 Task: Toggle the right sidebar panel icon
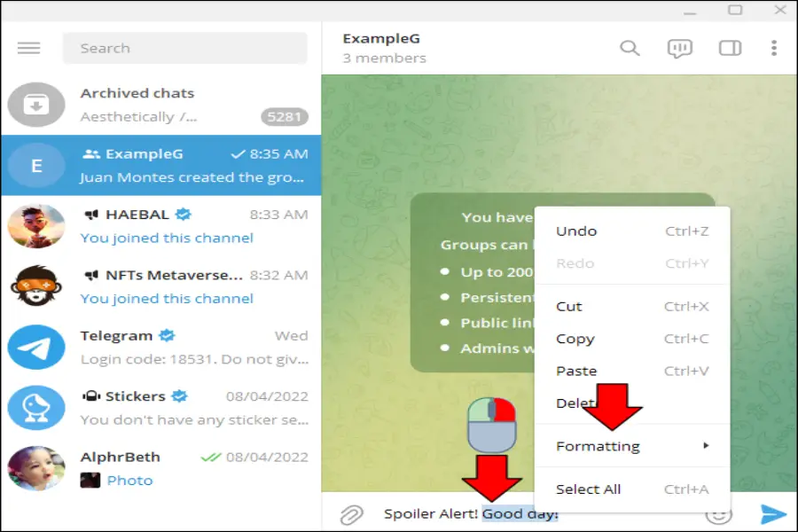pyautogui.click(x=730, y=48)
